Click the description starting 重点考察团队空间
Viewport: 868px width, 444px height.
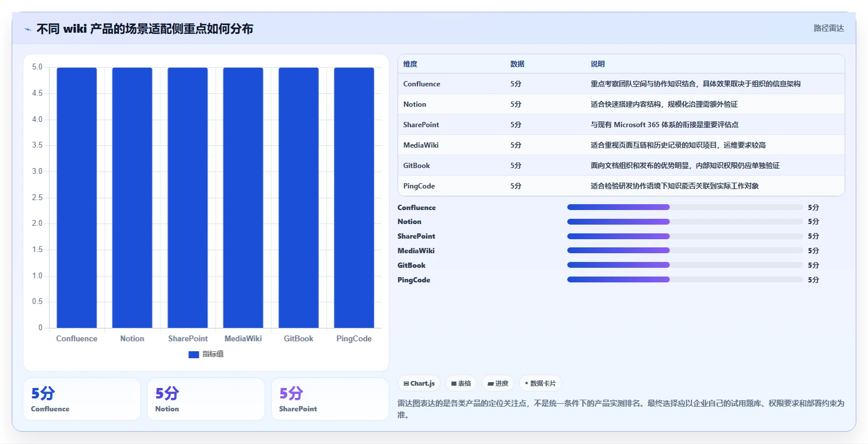[695, 84]
